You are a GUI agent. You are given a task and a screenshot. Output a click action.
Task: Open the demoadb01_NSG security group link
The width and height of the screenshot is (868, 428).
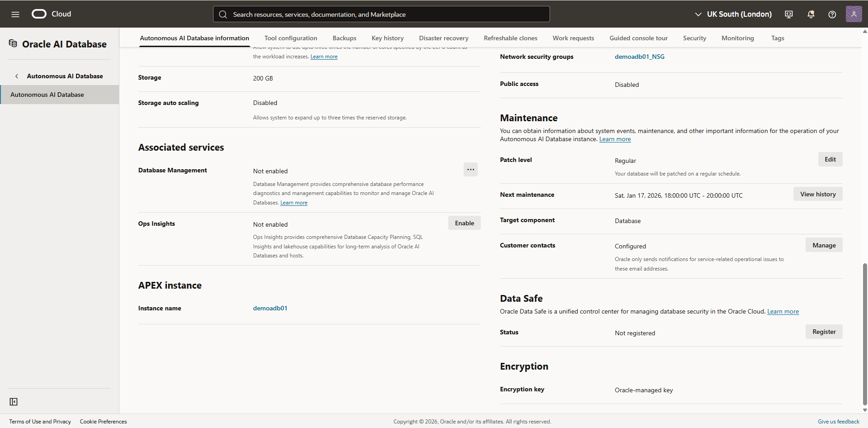point(639,57)
